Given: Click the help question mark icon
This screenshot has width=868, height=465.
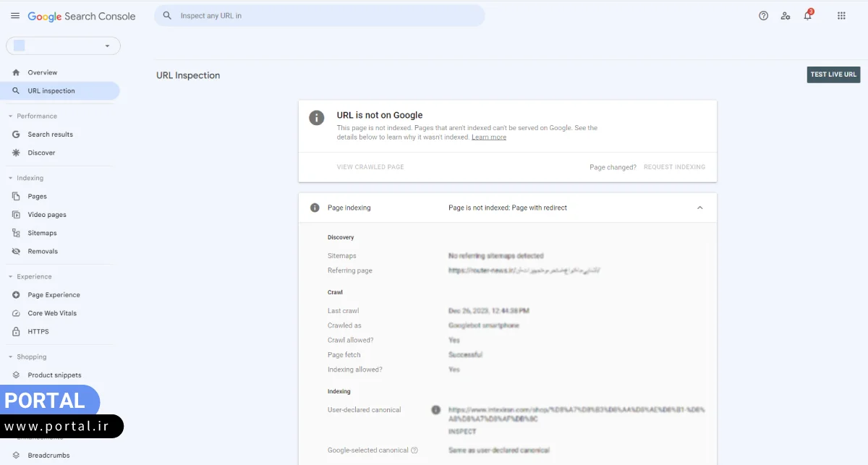Looking at the screenshot, I should point(763,16).
